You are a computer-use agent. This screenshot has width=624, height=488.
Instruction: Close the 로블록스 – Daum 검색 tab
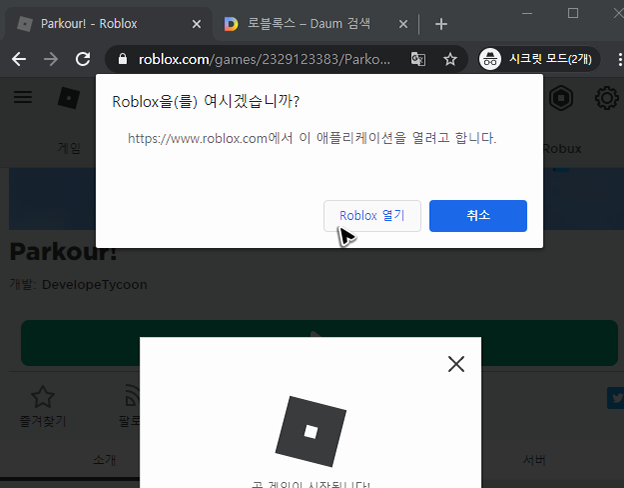403,24
